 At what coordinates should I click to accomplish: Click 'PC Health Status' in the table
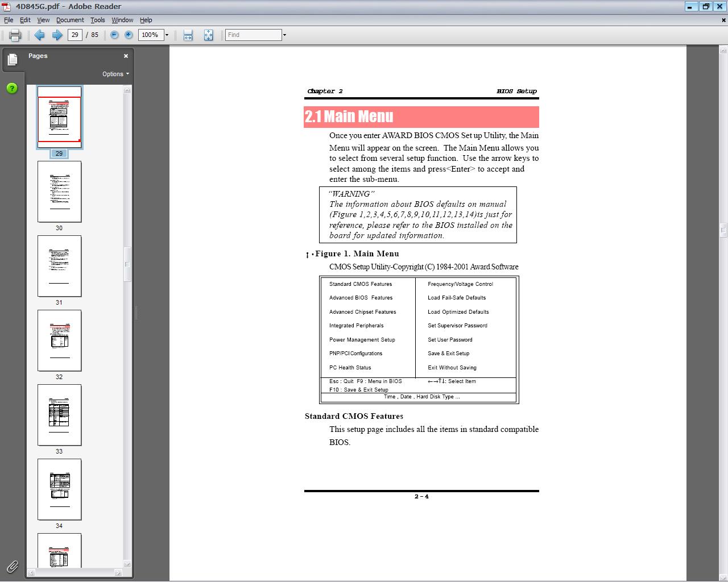[350, 368]
